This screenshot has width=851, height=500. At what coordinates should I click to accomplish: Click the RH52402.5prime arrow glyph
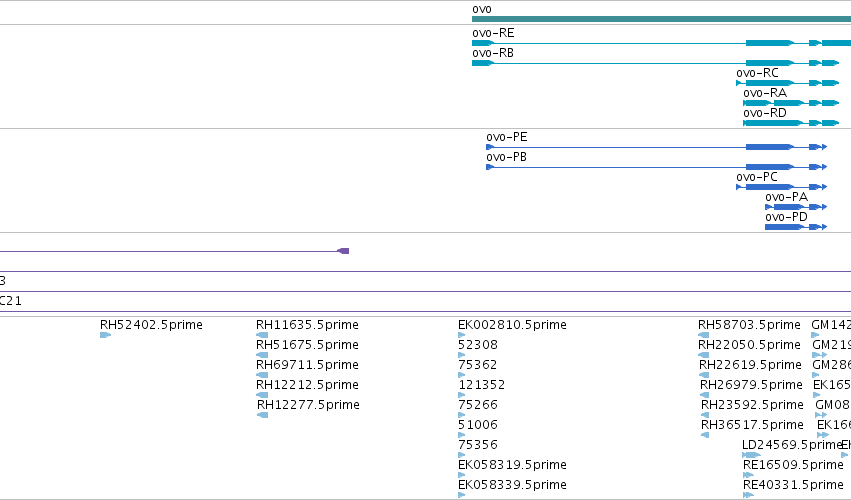coord(106,335)
